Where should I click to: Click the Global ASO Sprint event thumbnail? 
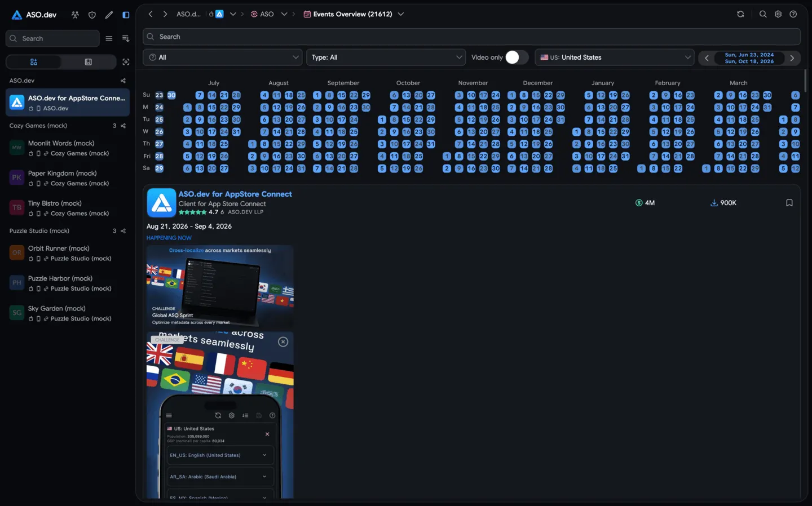click(220, 286)
